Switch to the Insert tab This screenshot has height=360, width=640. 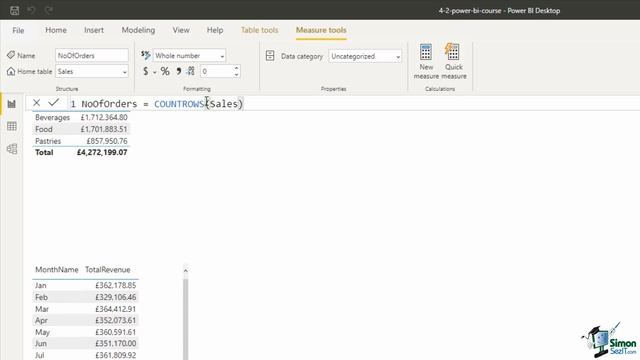(94, 30)
